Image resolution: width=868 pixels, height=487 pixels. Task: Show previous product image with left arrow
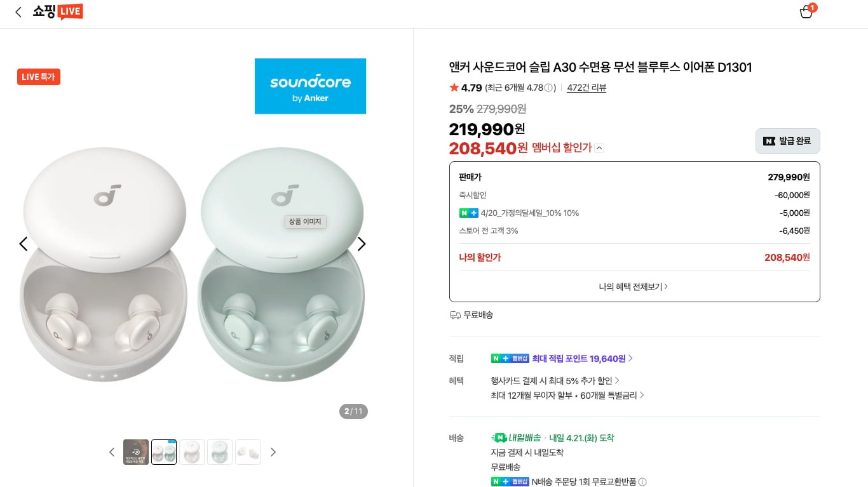pyautogui.click(x=24, y=244)
